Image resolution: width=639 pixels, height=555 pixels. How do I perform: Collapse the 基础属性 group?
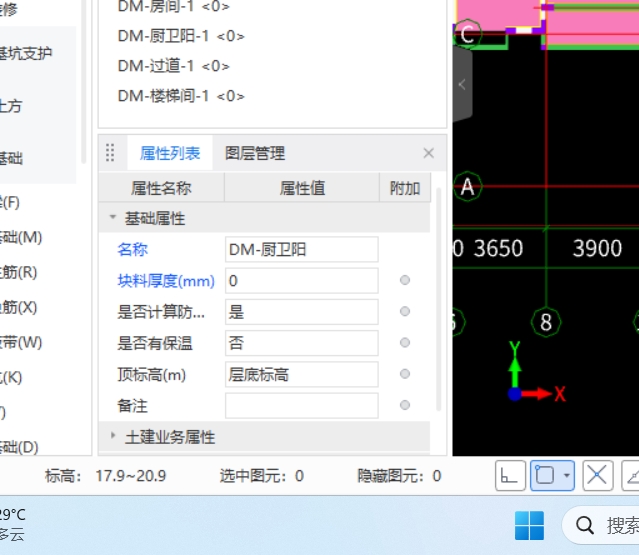pos(113,217)
